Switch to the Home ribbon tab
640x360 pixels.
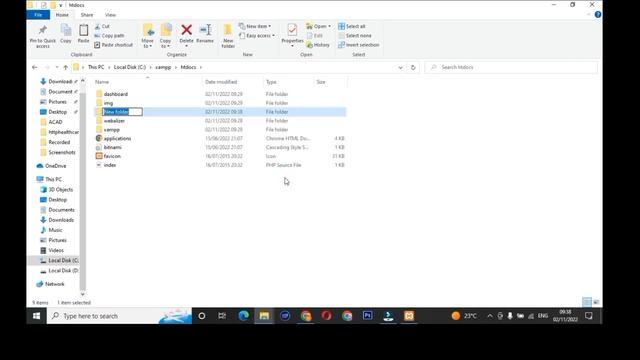tap(62, 15)
